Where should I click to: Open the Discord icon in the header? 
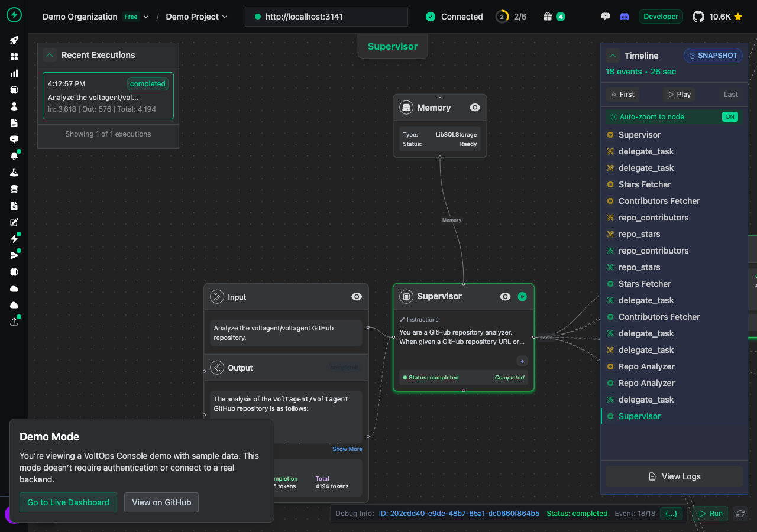click(x=624, y=17)
